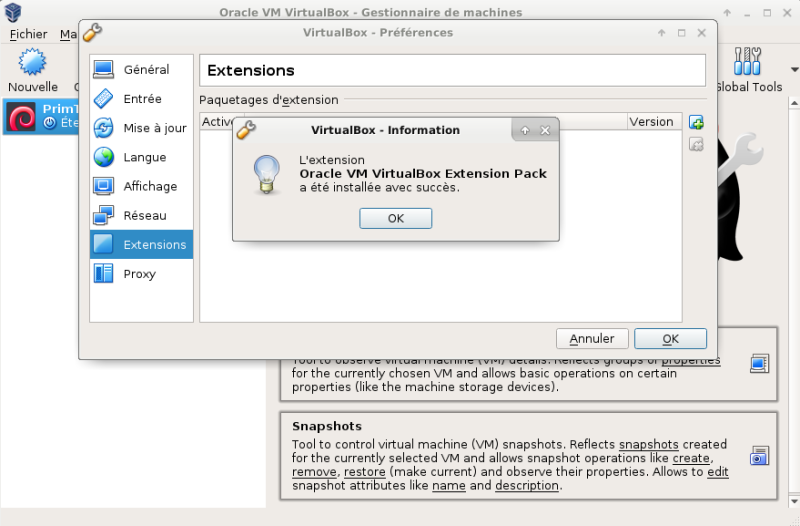
Task: Click the Extensions blue square icon
Action: [104, 244]
